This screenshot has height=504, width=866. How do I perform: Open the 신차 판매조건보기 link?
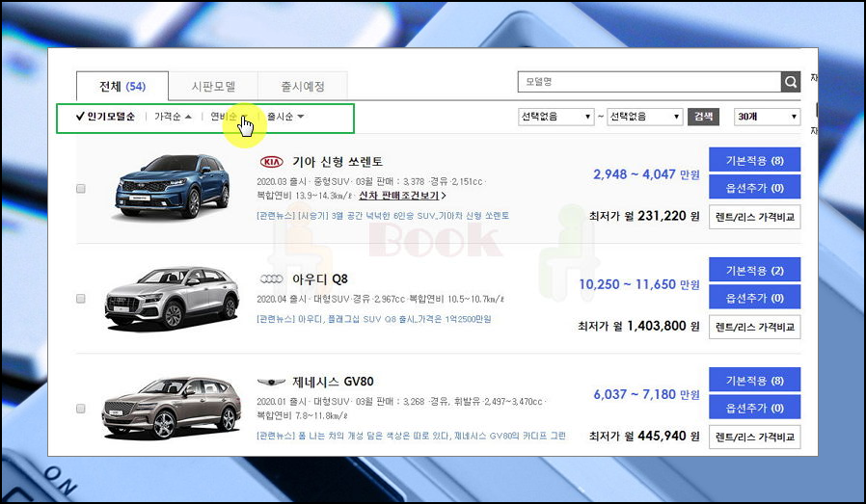coord(402,196)
